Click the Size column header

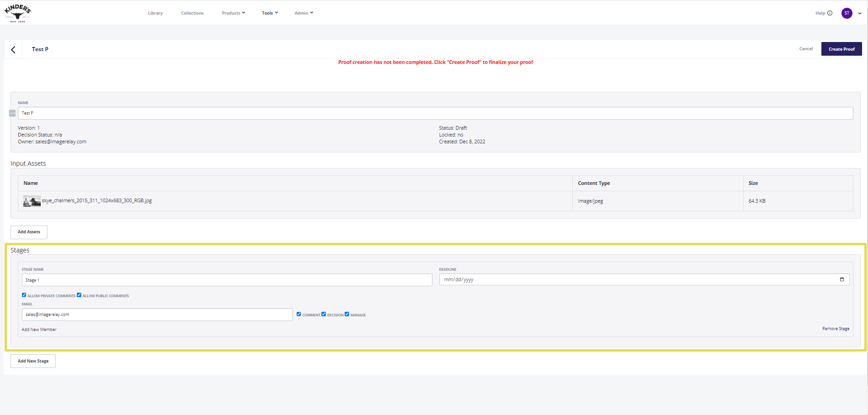(x=753, y=183)
